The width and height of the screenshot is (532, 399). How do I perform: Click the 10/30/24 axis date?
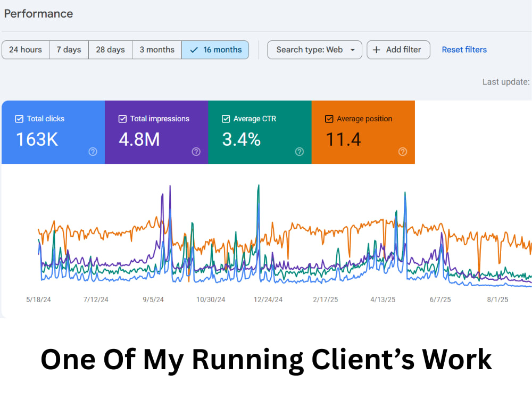click(211, 300)
